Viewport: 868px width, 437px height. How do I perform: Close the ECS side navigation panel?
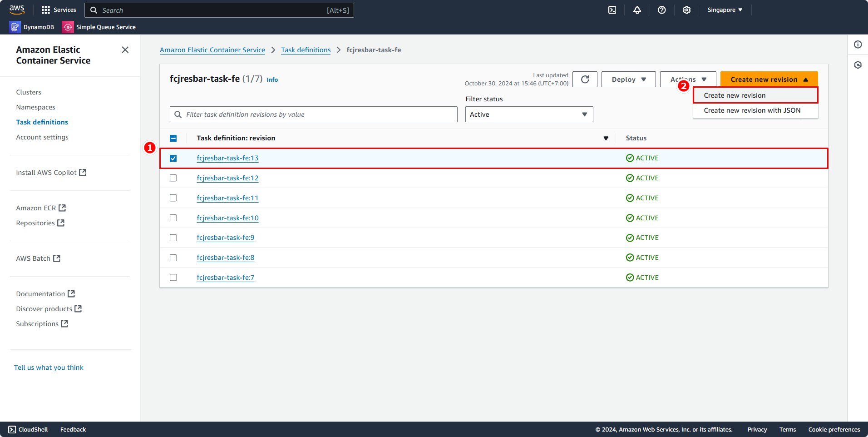125,50
